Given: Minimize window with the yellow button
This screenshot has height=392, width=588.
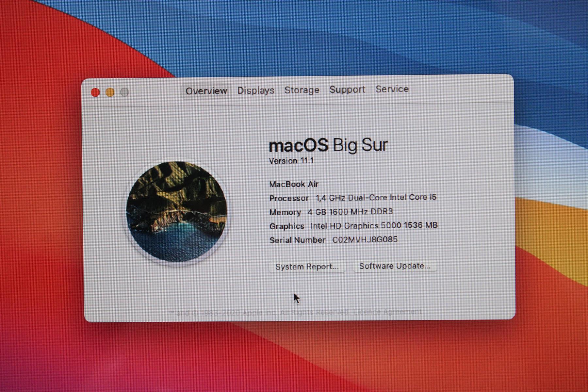Looking at the screenshot, I should pos(110,92).
